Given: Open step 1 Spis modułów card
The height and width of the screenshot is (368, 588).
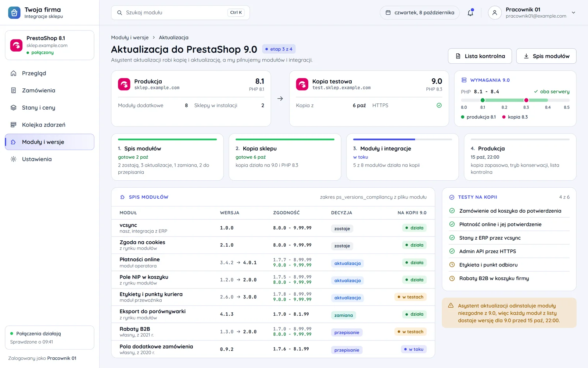Looking at the screenshot, I should (x=167, y=157).
